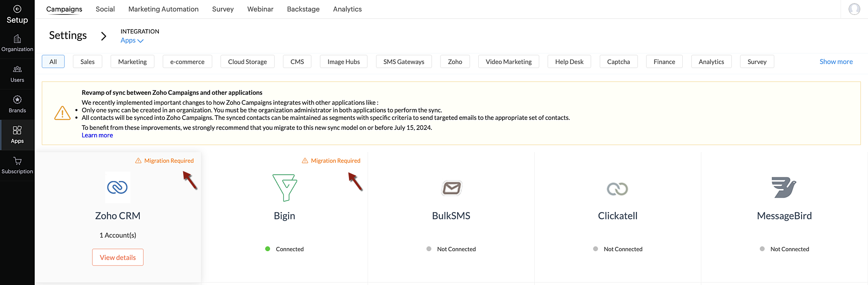Open the BulkSMS integration card title
The image size is (868, 285).
point(451,216)
